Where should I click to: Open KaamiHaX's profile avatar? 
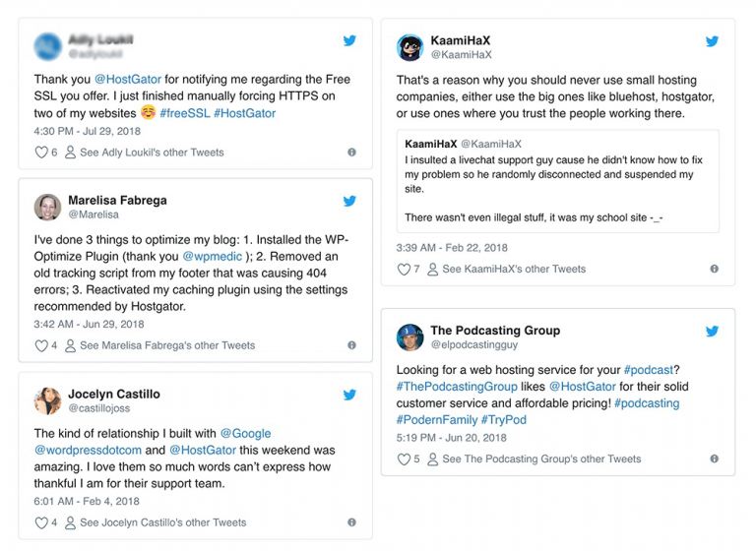point(409,47)
